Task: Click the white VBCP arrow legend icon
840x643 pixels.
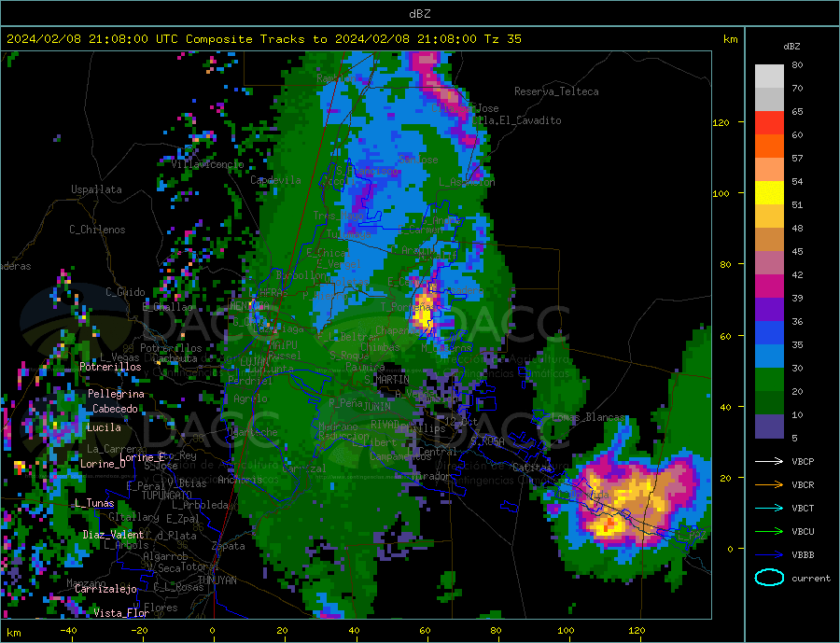Action: pyautogui.click(x=769, y=461)
